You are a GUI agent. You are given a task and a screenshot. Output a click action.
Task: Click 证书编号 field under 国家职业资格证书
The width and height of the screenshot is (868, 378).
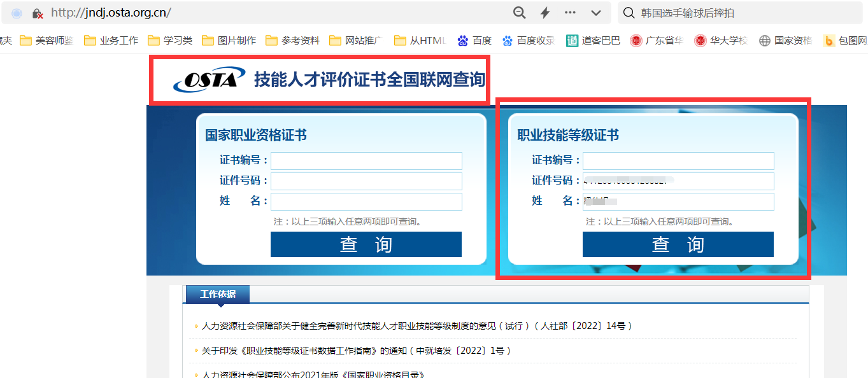pos(366,161)
